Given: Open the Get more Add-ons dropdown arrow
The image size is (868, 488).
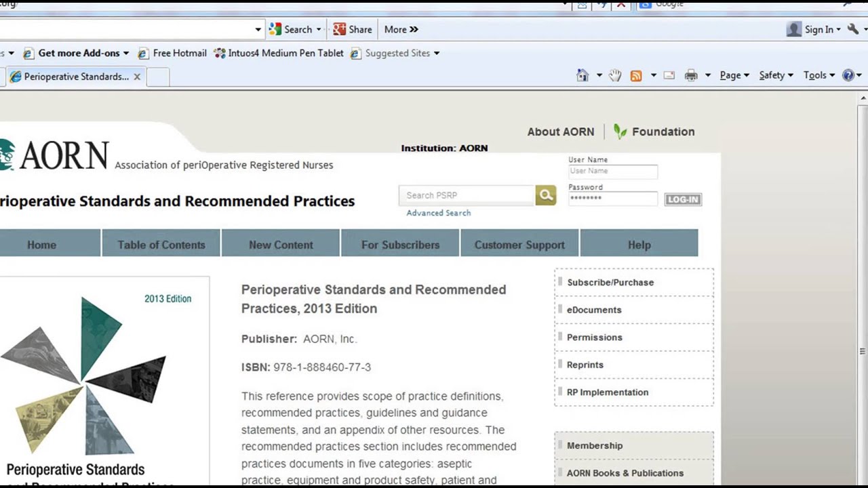Looking at the screenshot, I should pyautogui.click(x=126, y=53).
